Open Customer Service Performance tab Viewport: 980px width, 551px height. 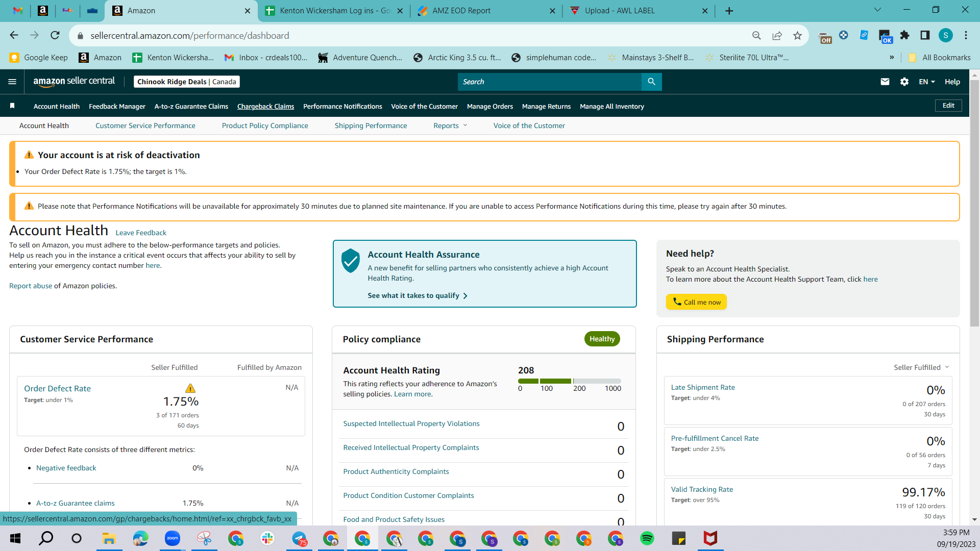[145, 126]
